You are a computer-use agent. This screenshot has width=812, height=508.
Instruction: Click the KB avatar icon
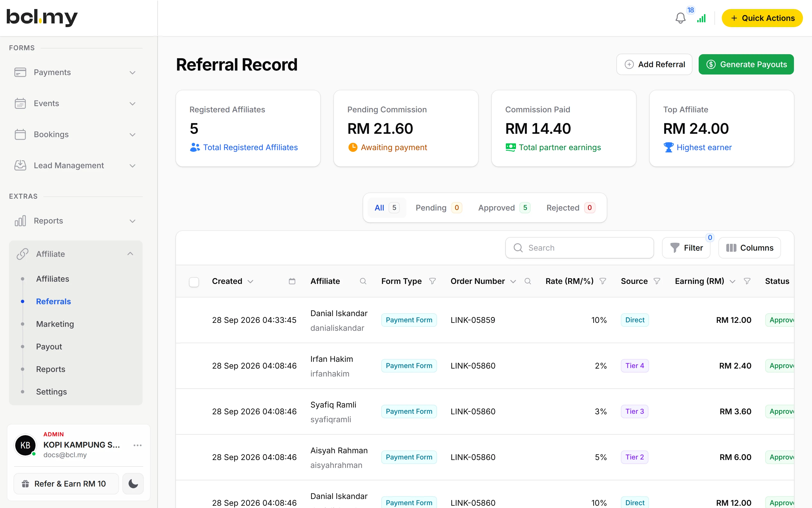click(x=25, y=445)
